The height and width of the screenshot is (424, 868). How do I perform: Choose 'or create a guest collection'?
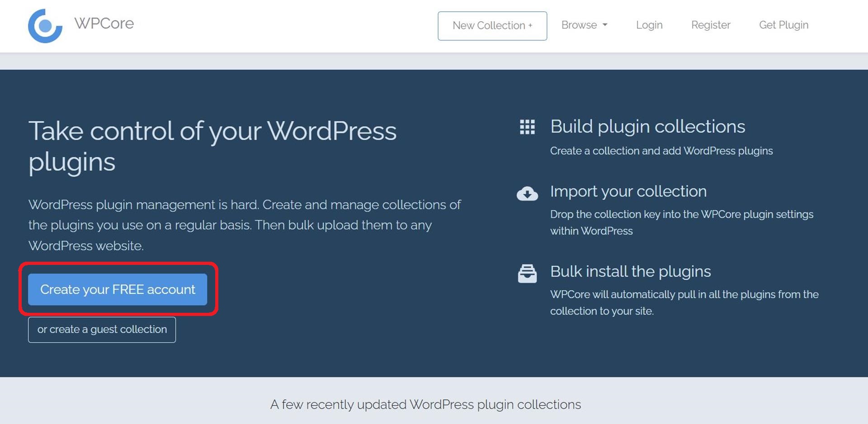[102, 330]
